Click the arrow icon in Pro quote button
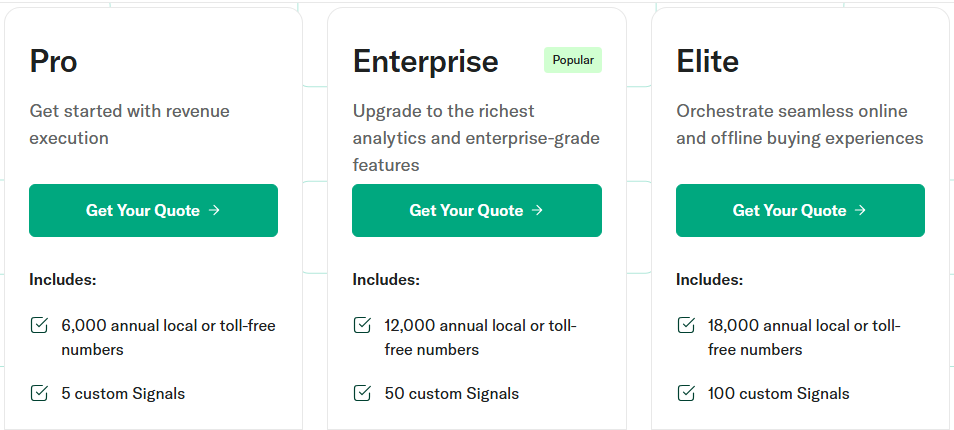Viewport: 954px width, 430px height. click(x=214, y=210)
